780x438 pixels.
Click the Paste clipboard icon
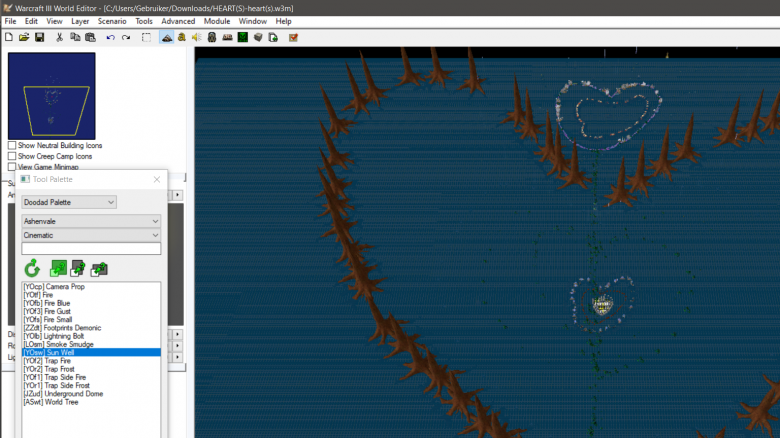coord(91,37)
